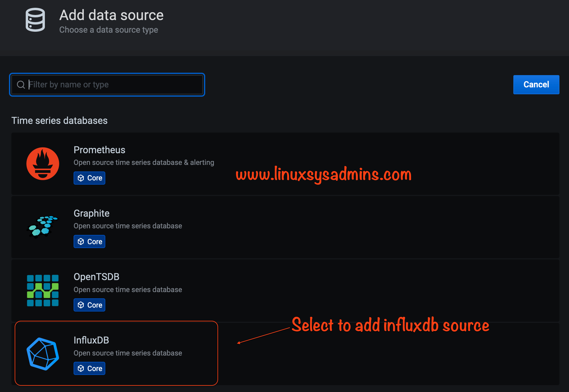
Task: Select the OpenTSDB data source title
Action: [96, 277]
